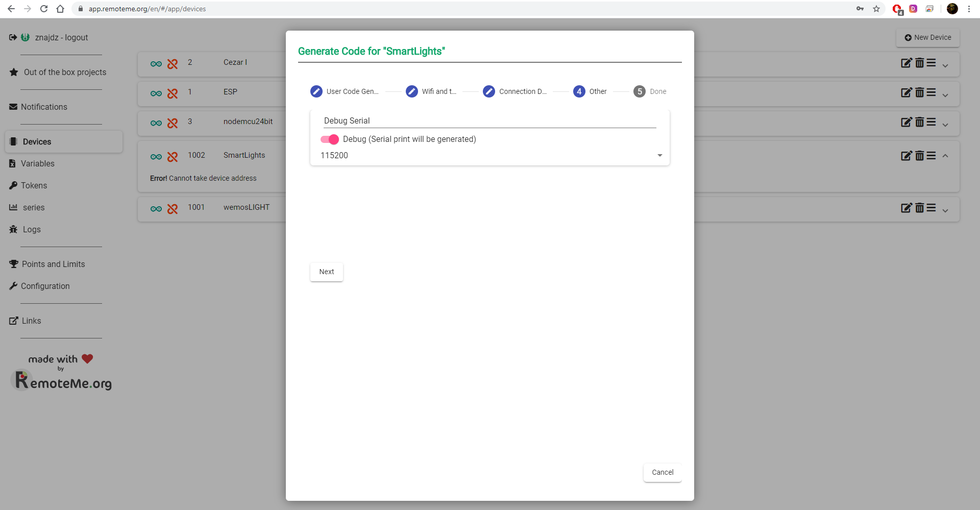This screenshot has width=980, height=510.
Task: Reload the browser page
Action: pyautogui.click(x=44, y=9)
